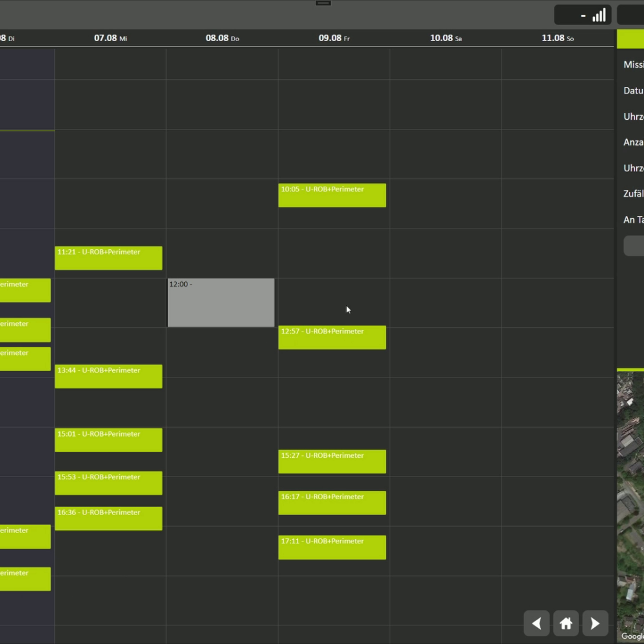Screen dimensions: 644x644
Task: Click the 09.08 Fr day header
Action: click(x=334, y=38)
